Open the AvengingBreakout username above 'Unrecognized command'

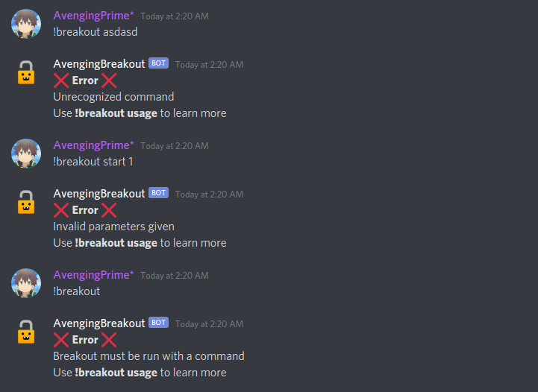point(99,64)
